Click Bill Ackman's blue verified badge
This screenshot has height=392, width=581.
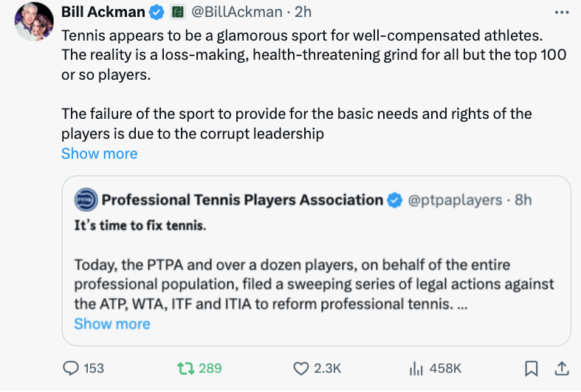(x=157, y=12)
